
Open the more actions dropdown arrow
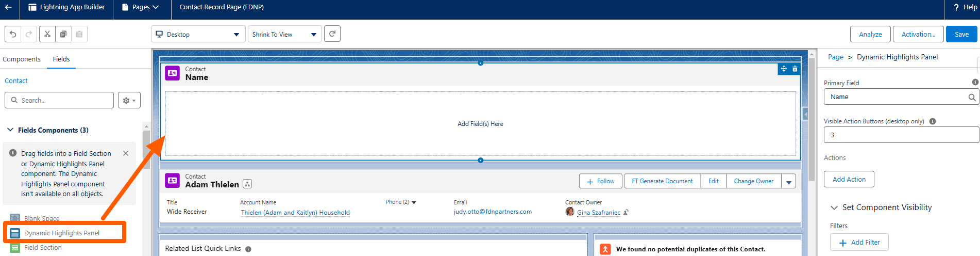coord(788,181)
